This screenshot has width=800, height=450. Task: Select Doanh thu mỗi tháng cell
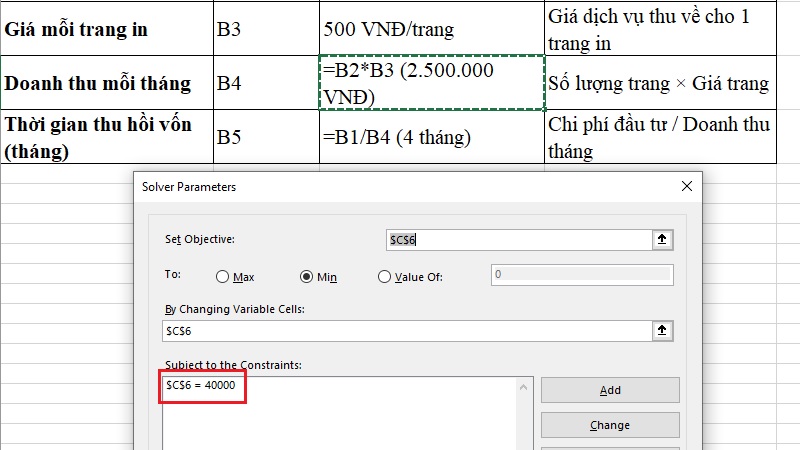pos(107,83)
